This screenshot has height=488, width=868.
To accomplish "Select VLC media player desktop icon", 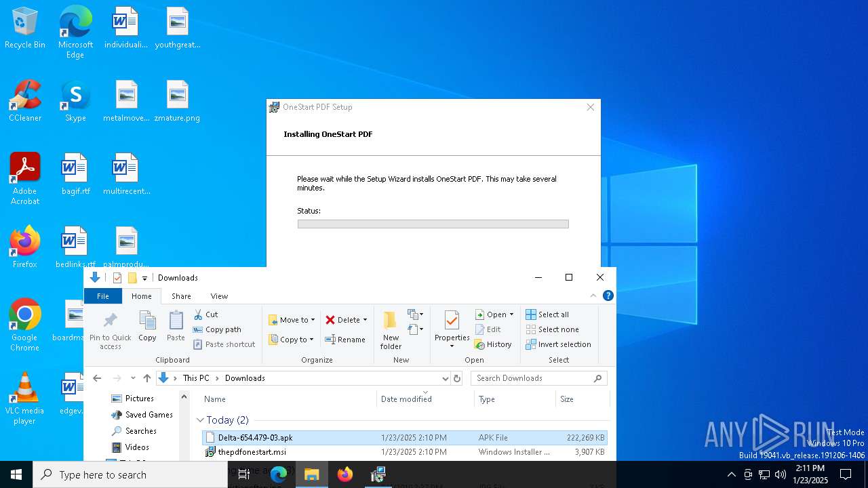I will tap(25, 399).
